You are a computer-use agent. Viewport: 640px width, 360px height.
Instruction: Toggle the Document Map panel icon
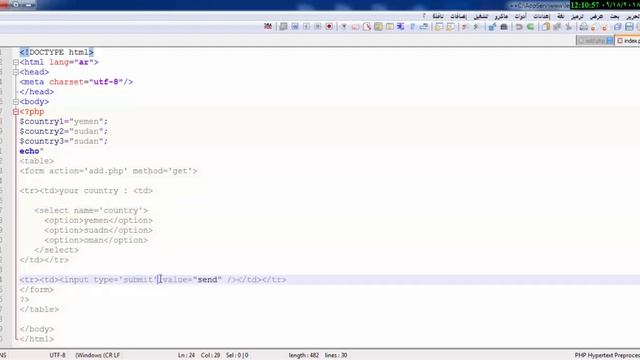378,27
